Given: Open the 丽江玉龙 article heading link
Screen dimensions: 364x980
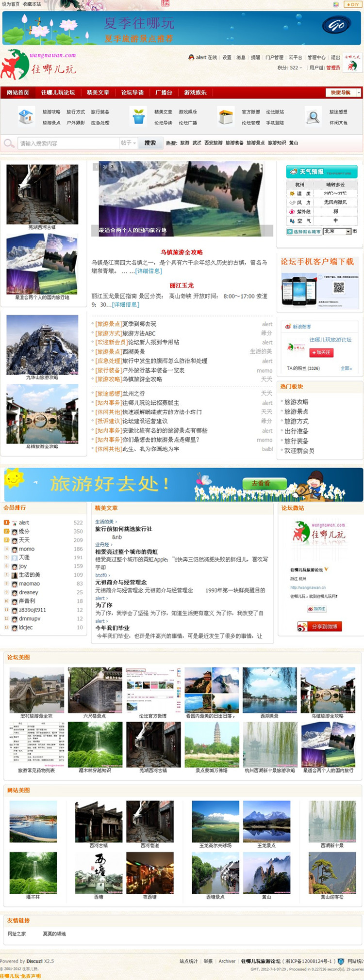Looking at the screenshot, I should [x=182, y=285].
